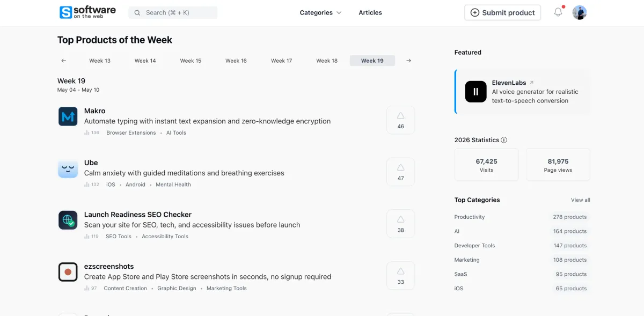Open the Articles page
The width and height of the screenshot is (644, 316).
pyautogui.click(x=370, y=12)
